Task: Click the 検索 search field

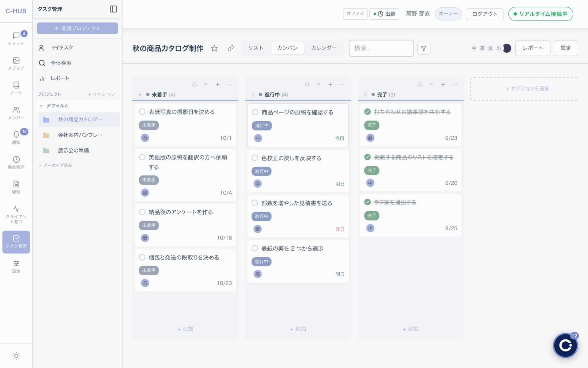Action: [381, 48]
